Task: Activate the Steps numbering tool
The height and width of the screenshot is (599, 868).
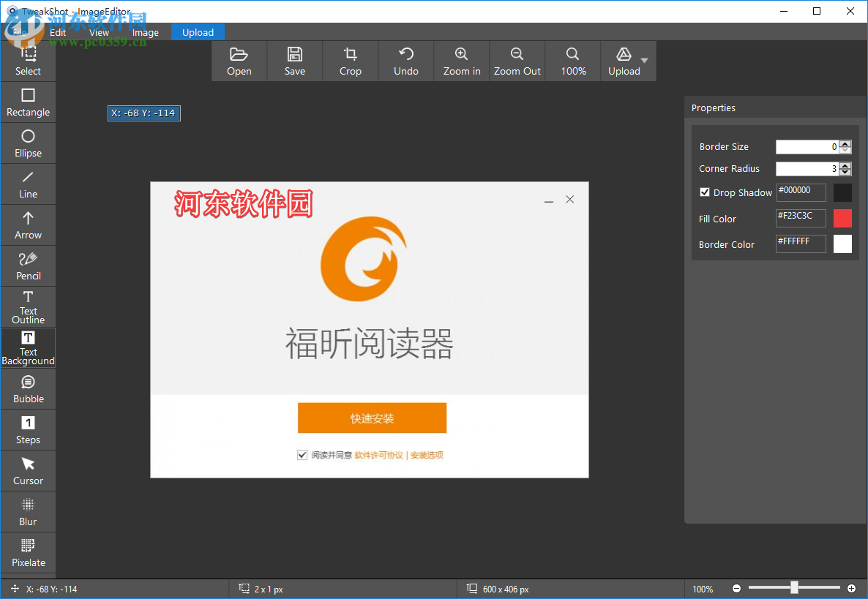Action: (x=28, y=429)
